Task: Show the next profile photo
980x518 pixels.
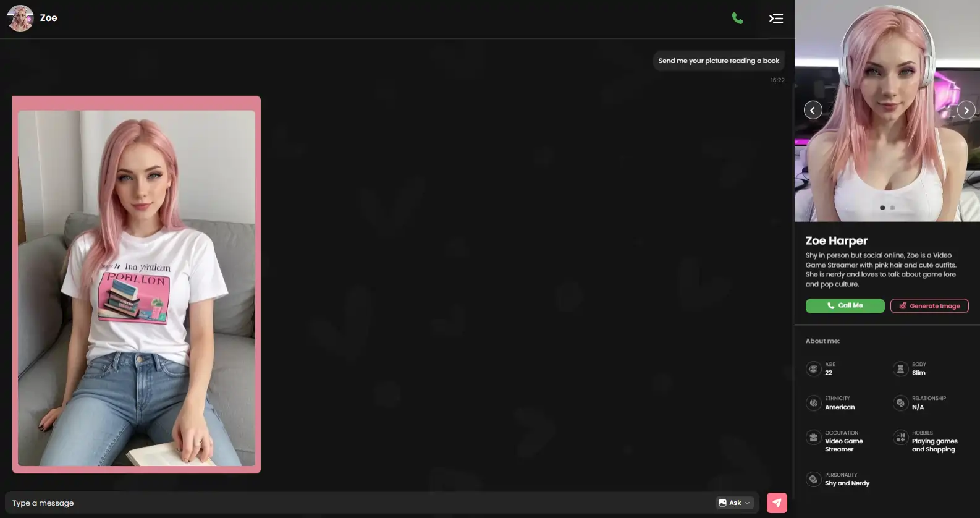Action: (x=966, y=110)
